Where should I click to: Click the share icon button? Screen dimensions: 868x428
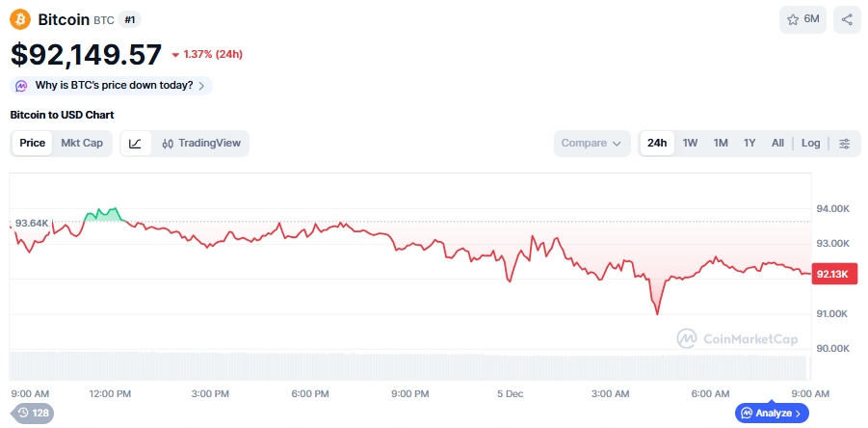pyautogui.click(x=847, y=19)
